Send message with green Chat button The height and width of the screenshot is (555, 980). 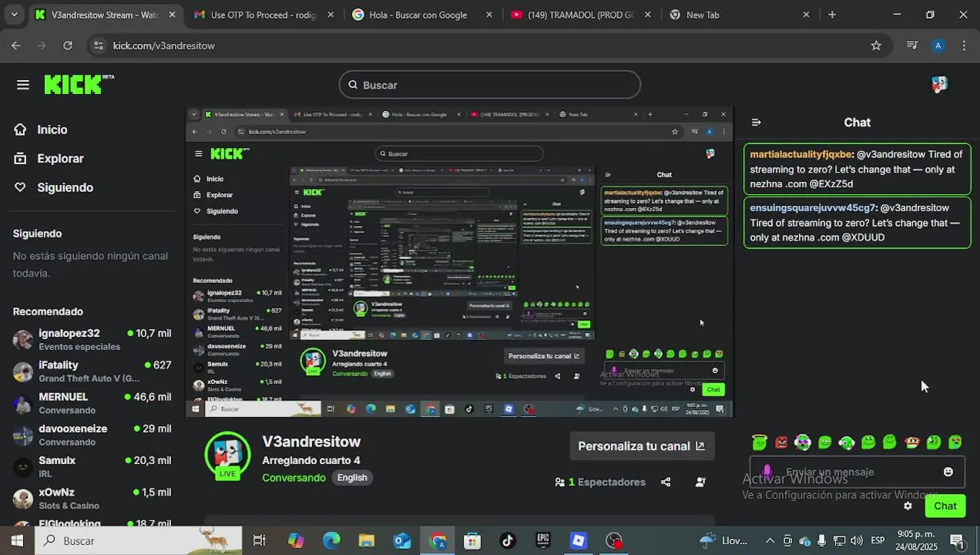[945, 506]
